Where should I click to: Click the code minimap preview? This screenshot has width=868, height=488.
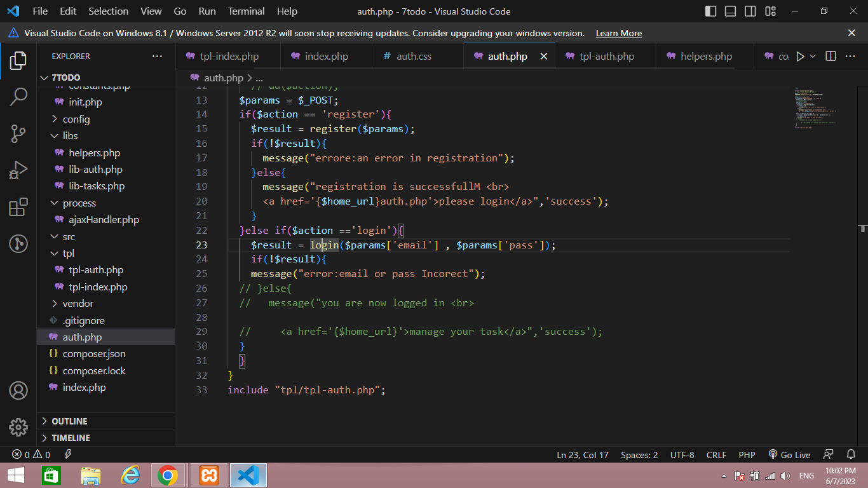(815, 108)
